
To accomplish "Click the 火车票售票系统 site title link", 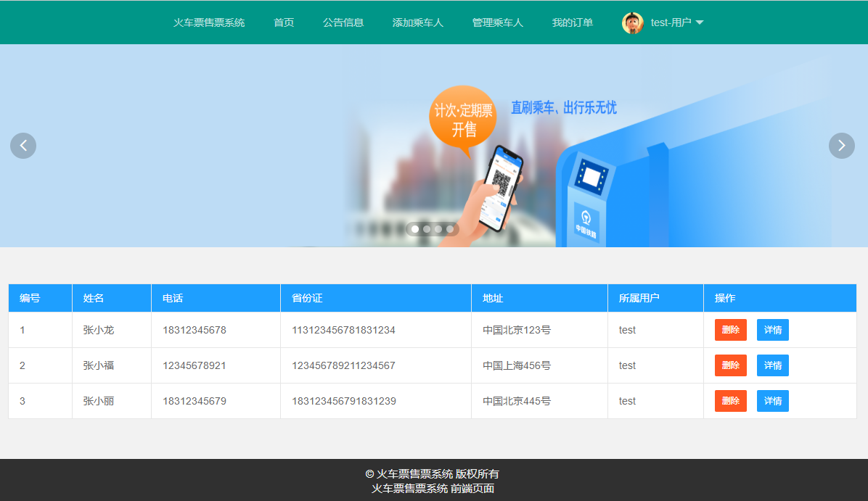I will click(208, 22).
